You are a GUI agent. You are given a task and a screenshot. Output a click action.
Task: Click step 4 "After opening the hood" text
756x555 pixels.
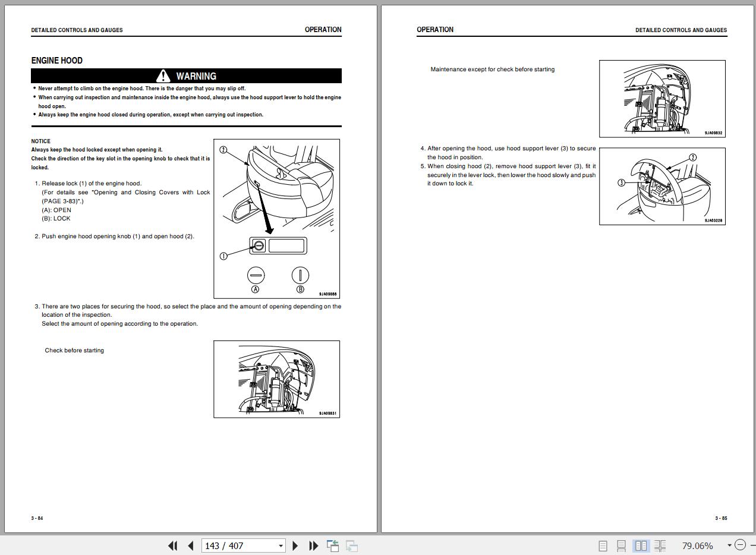508,153
